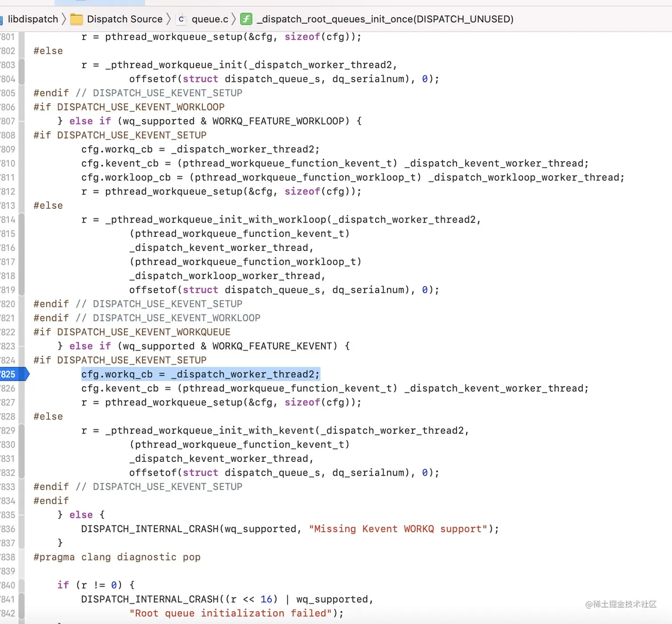672x624 pixels.
Task: Click the #pragma clang diagnostic pop line
Action: point(117,557)
